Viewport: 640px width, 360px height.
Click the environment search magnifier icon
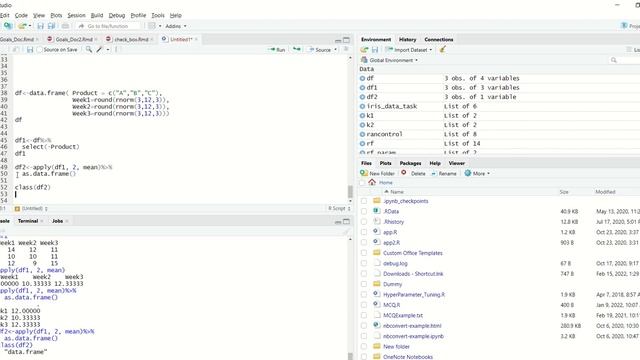point(613,60)
